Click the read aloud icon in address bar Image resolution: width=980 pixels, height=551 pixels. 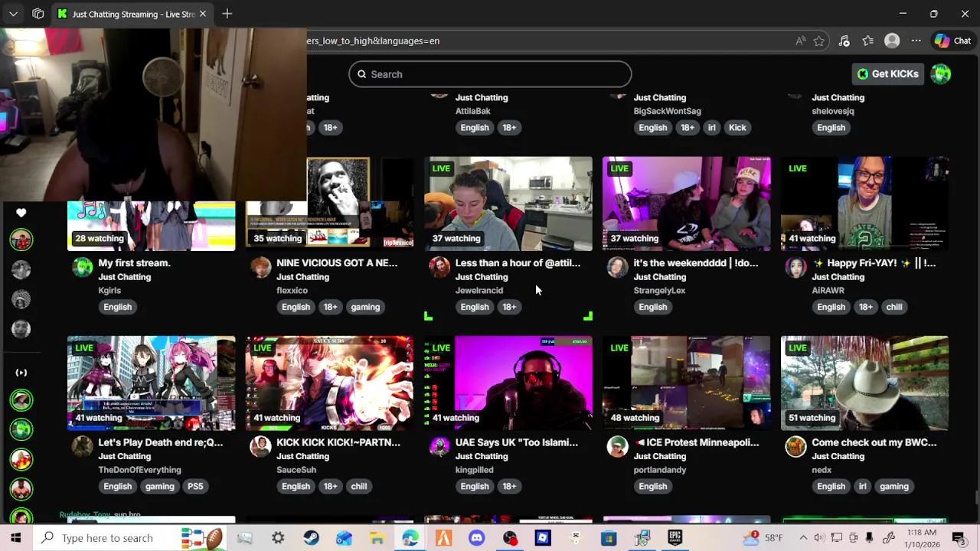pos(800,41)
